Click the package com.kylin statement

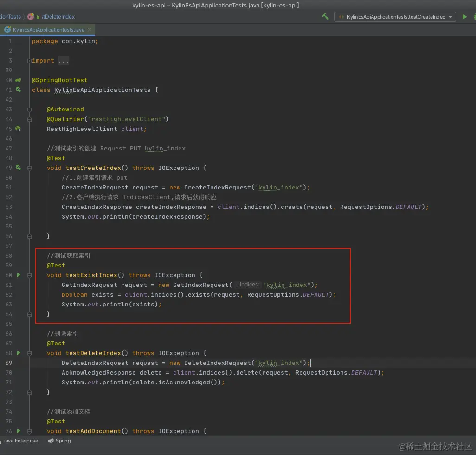tap(65, 41)
